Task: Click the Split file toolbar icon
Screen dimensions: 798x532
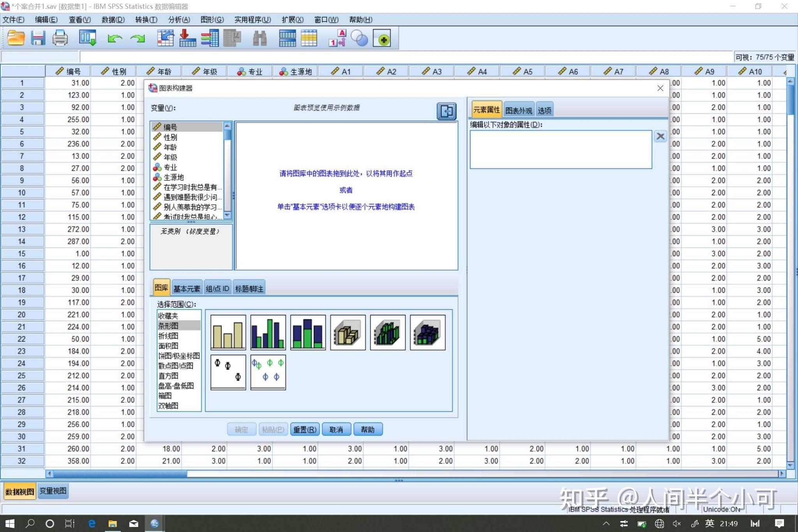Action: (x=287, y=38)
